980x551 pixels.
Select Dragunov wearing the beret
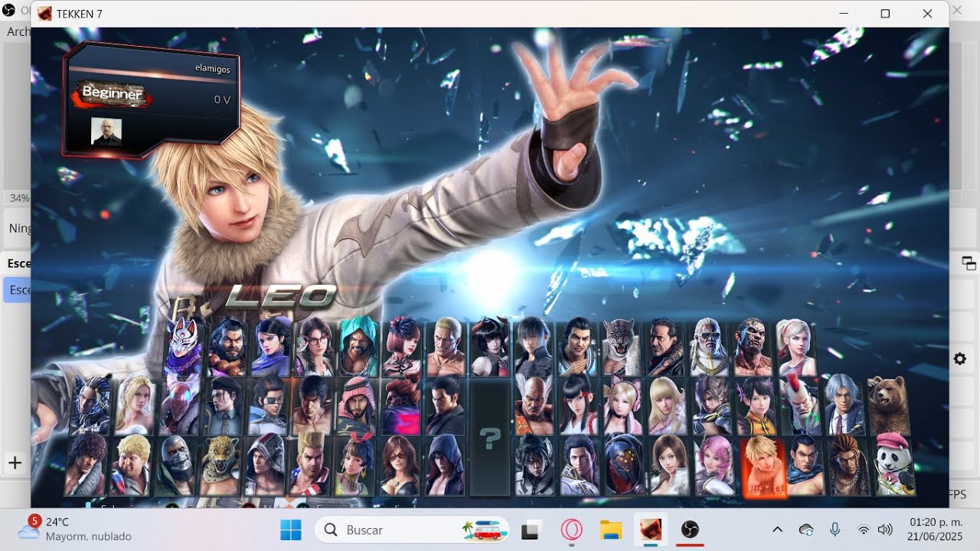[224, 406]
